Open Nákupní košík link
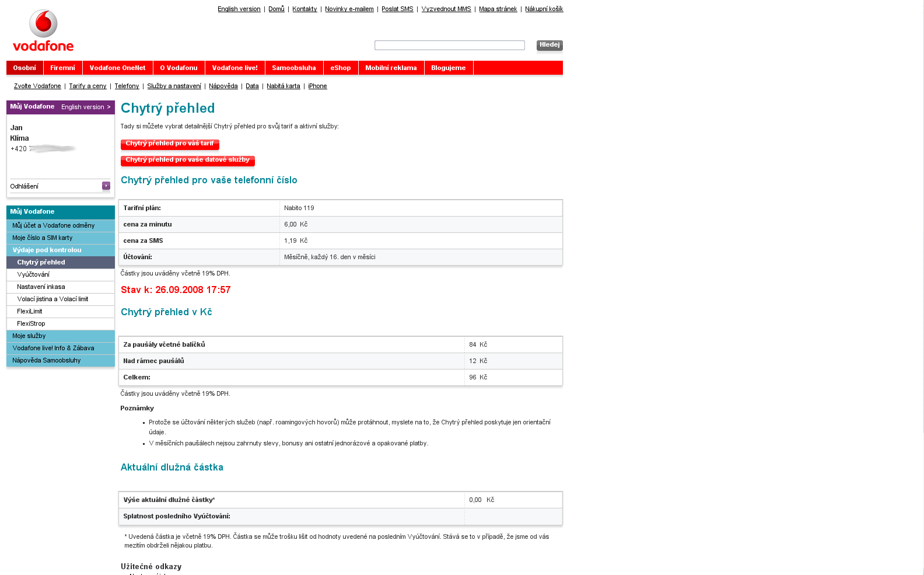Viewport: 924px width, 575px height. pyautogui.click(x=544, y=9)
